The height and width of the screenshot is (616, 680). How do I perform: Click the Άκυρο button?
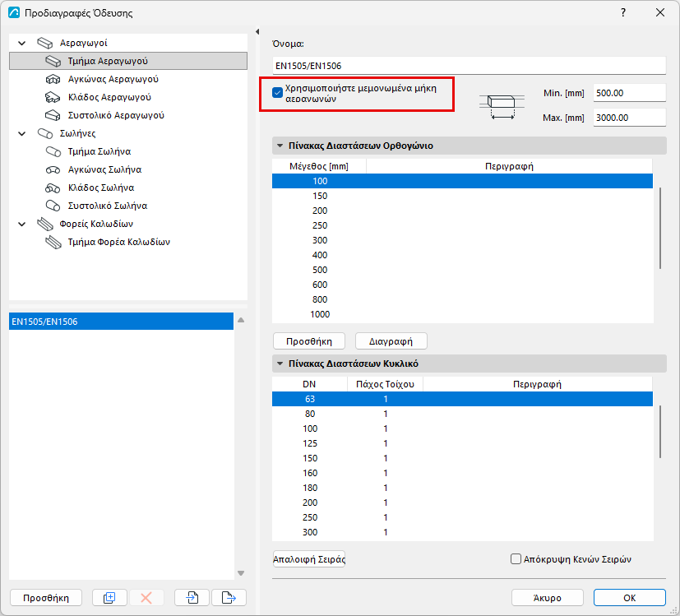pyautogui.click(x=548, y=598)
